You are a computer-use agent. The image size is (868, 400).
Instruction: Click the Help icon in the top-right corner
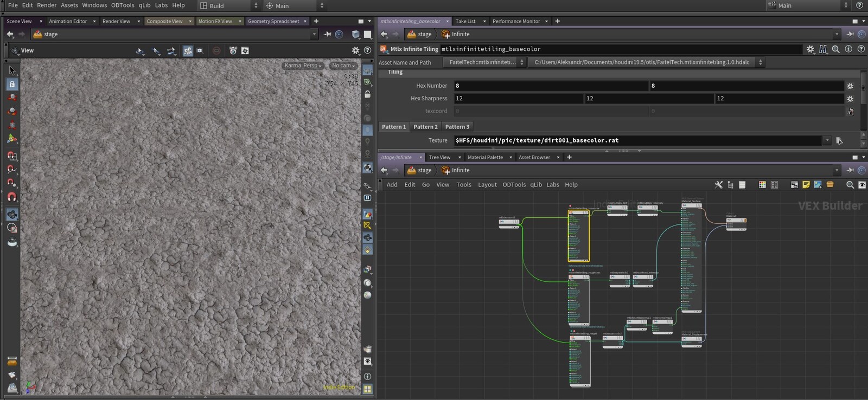point(860,5)
